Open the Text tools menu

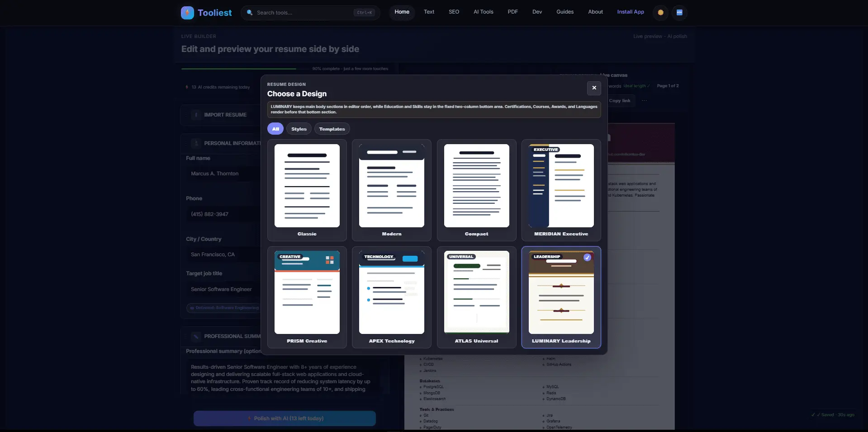click(x=429, y=12)
